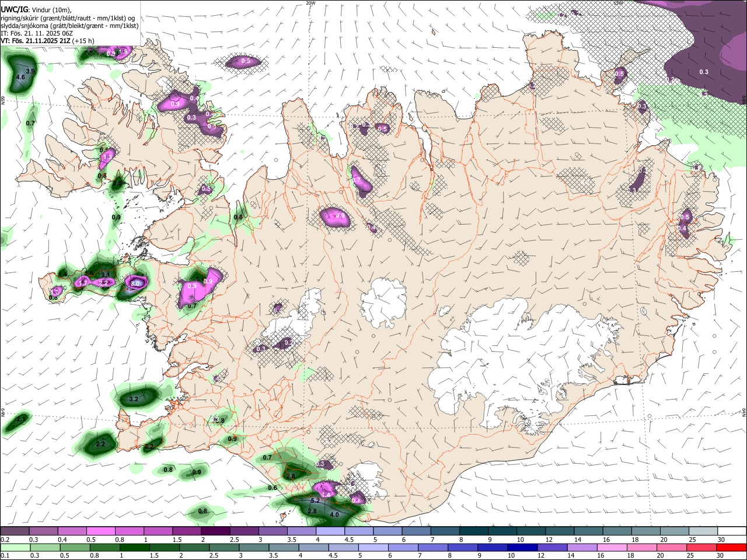Select the rain scale swatch starting at 20
The height and width of the screenshot is (560, 747).
point(671,547)
